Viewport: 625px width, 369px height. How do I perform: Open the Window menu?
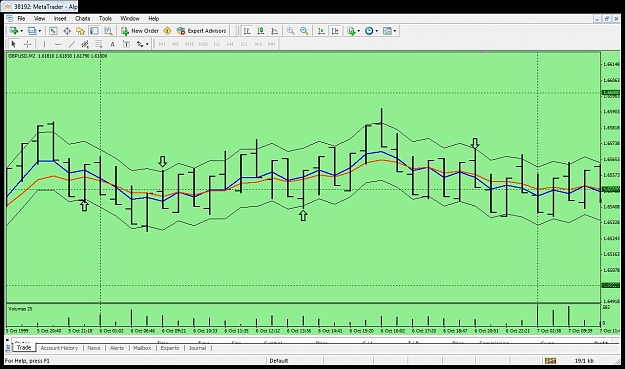[x=130, y=18]
